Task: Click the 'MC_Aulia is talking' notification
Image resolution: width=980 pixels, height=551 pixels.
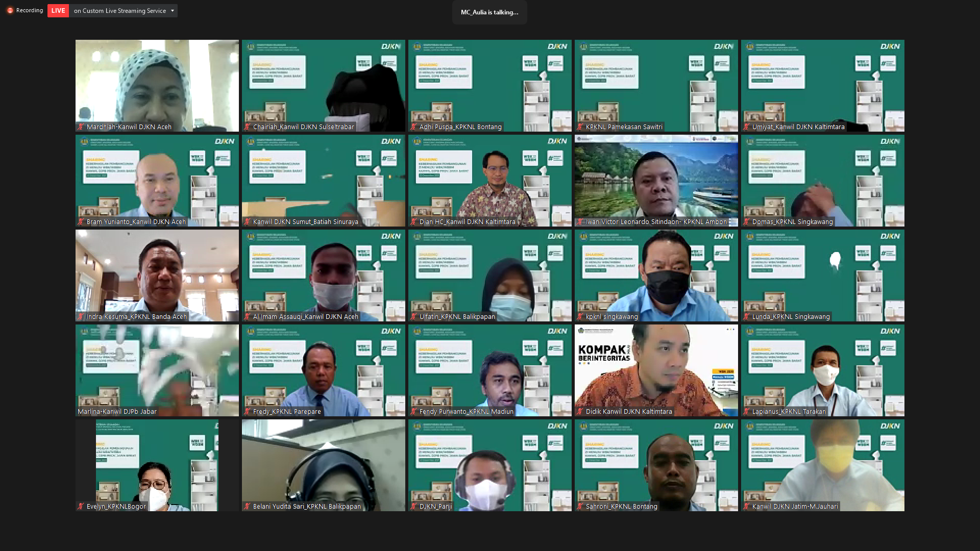Action: pos(489,12)
